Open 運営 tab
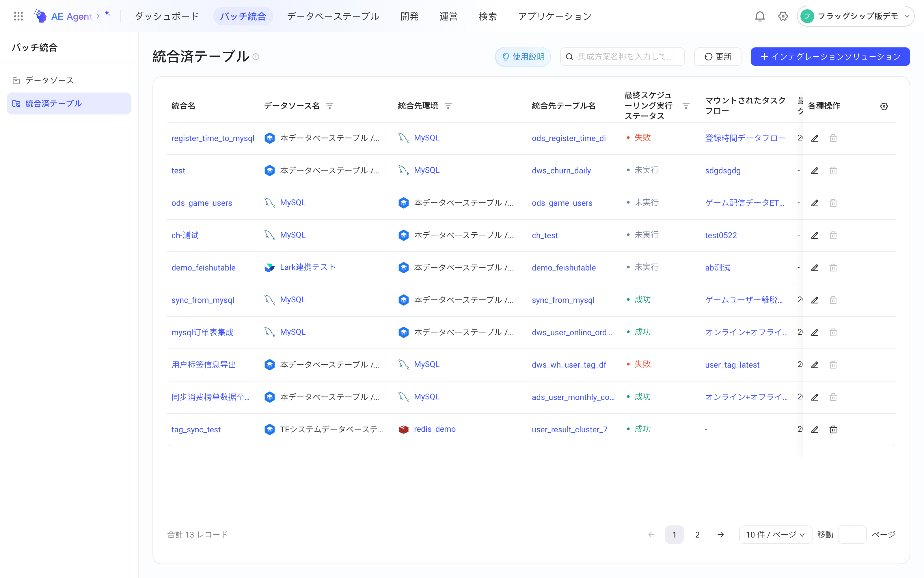 (x=448, y=16)
